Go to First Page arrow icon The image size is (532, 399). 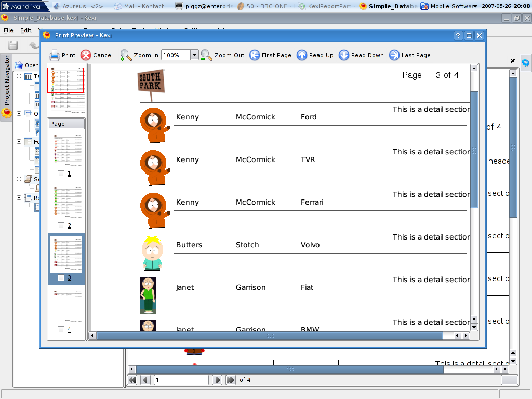(255, 55)
